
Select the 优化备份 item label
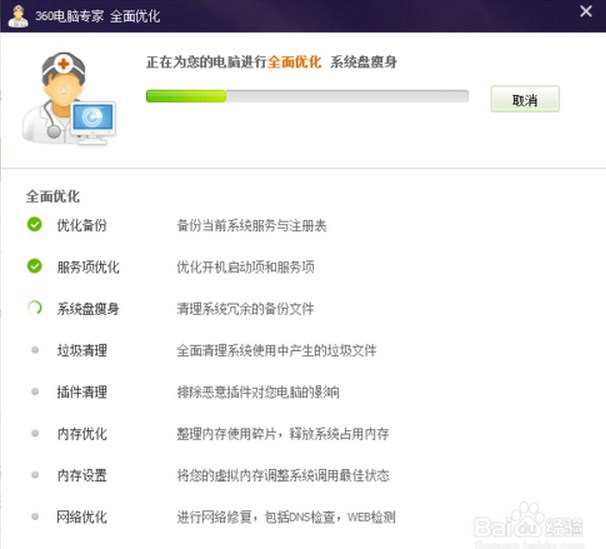[x=82, y=225]
